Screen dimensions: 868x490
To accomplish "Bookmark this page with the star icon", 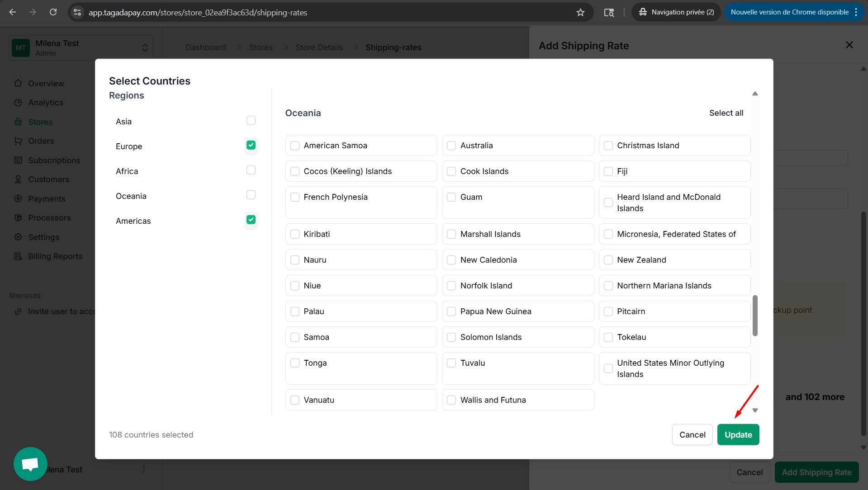I will (580, 12).
